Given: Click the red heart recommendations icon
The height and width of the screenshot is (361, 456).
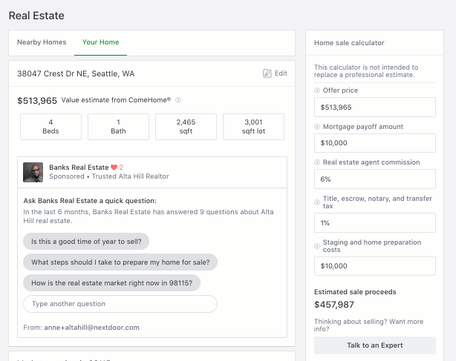Looking at the screenshot, I should click(114, 167).
